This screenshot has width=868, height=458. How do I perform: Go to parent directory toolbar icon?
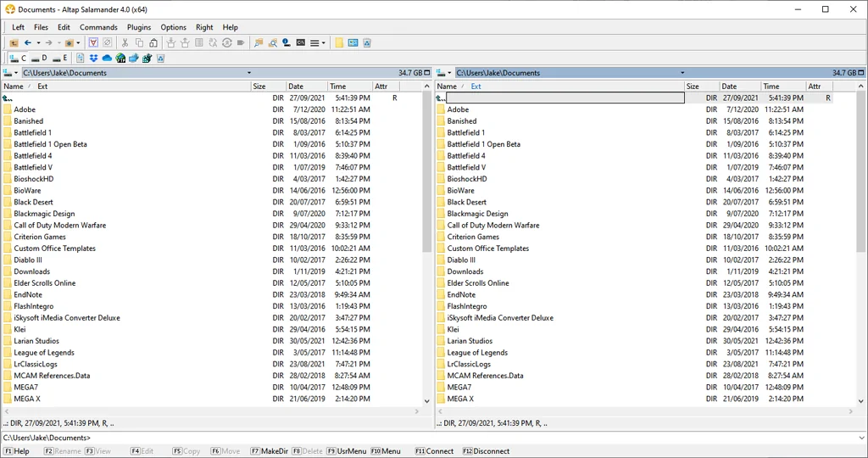coord(14,42)
